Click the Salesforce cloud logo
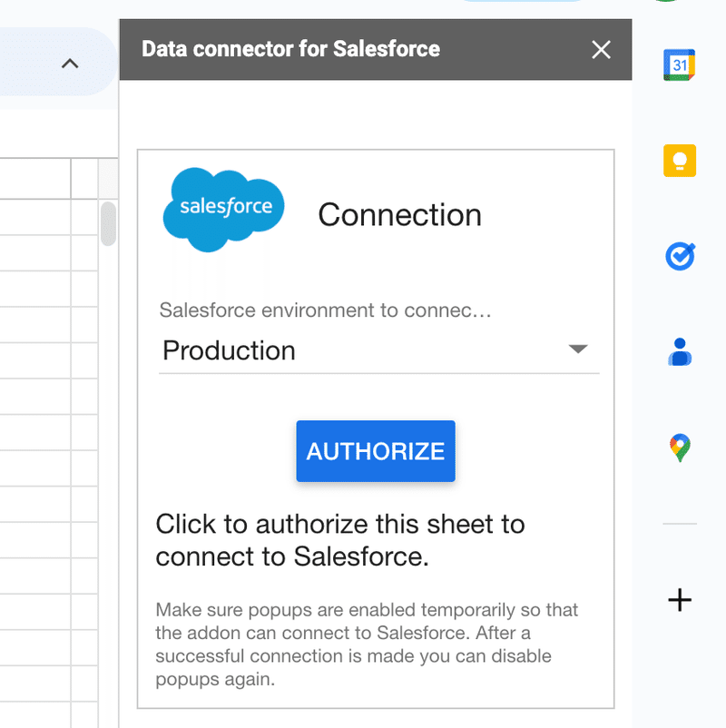 pyautogui.click(x=224, y=210)
